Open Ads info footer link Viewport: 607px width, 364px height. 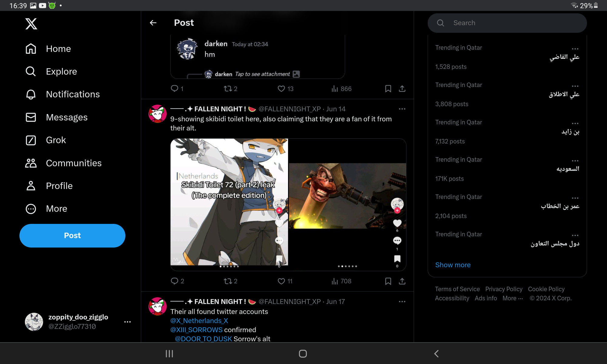point(486,298)
